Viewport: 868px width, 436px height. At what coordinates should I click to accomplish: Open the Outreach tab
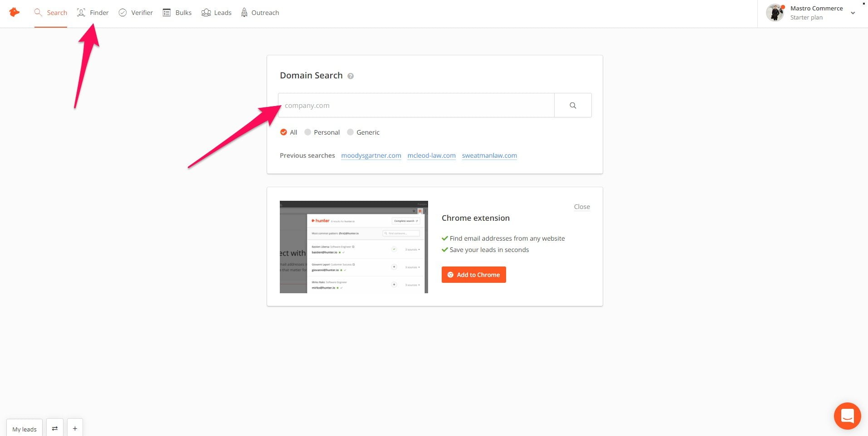click(260, 13)
